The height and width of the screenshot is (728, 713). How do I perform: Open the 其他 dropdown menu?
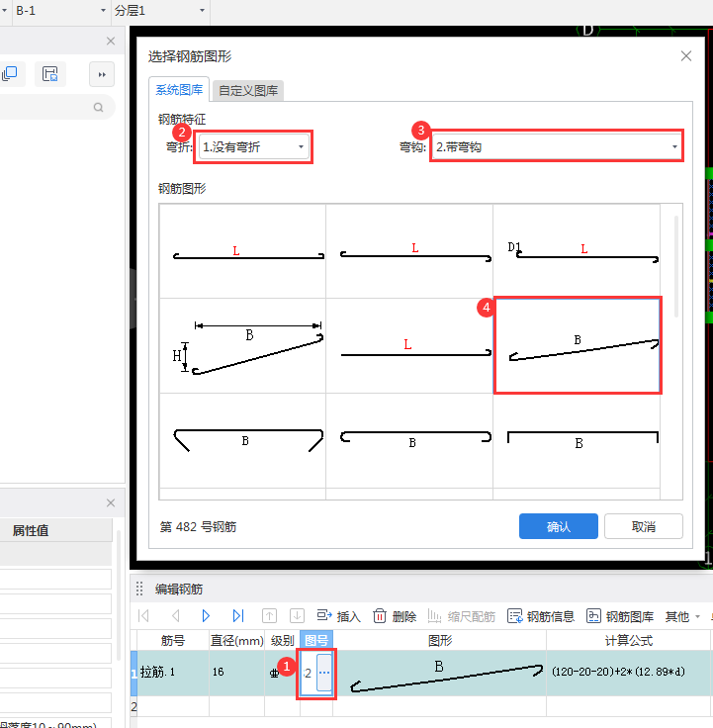tap(682, 616)
